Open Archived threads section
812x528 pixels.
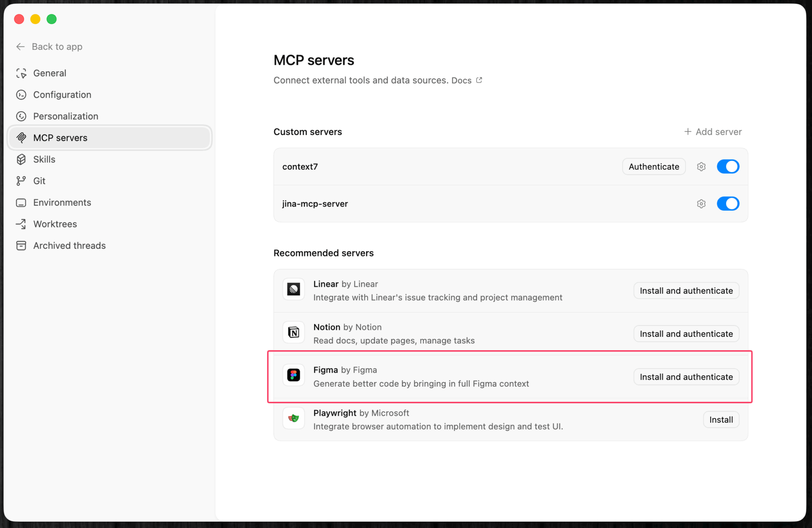pyautogui.click(x=69, y=246)
